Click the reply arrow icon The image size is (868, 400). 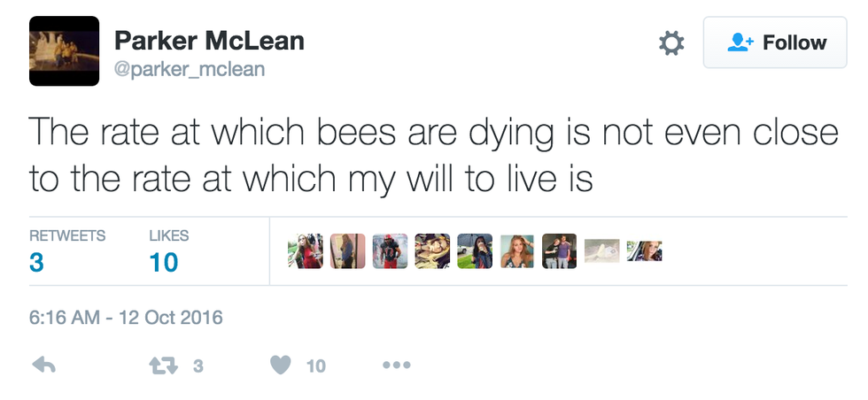(44, 365)
